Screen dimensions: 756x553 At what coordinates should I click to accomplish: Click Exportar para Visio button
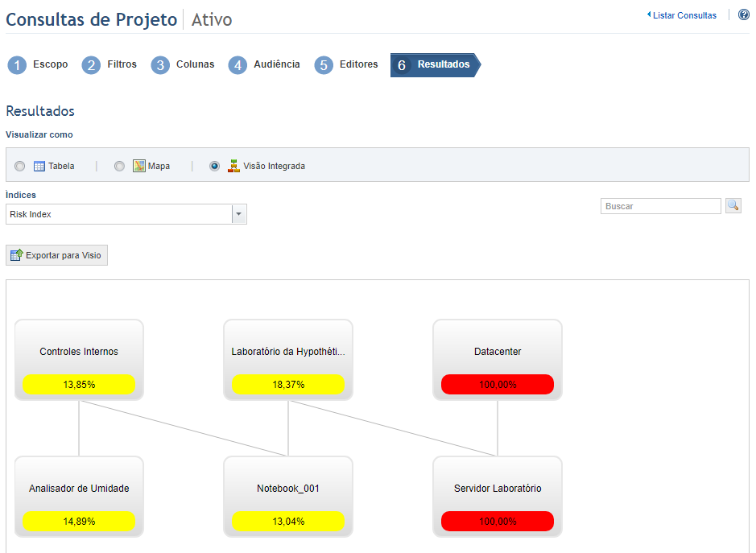[57, 255]
